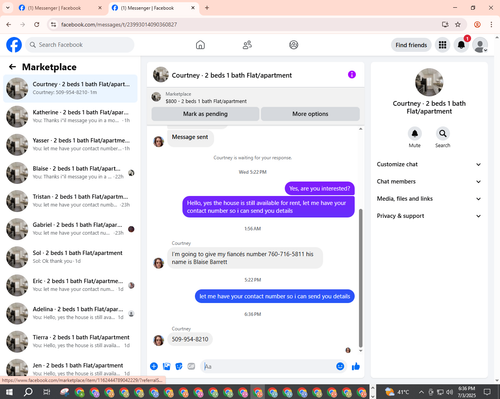Select the second Messenger browser tab
This screenshot has width=500, height=399.
(153, 8)
